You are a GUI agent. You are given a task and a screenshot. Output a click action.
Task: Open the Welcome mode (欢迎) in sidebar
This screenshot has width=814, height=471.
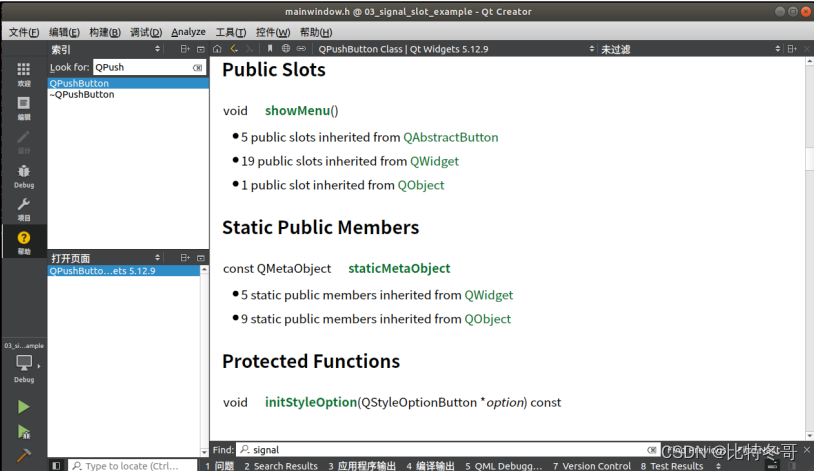pos(24,74)
